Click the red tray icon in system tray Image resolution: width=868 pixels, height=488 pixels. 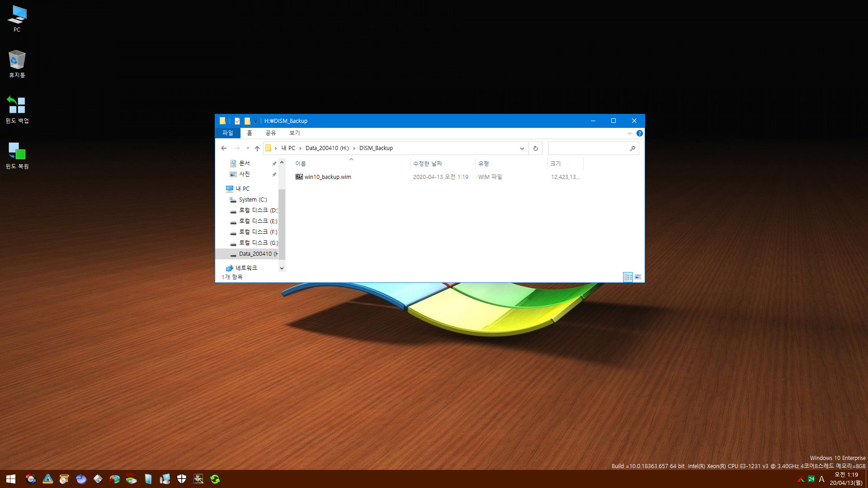point(801,479)
